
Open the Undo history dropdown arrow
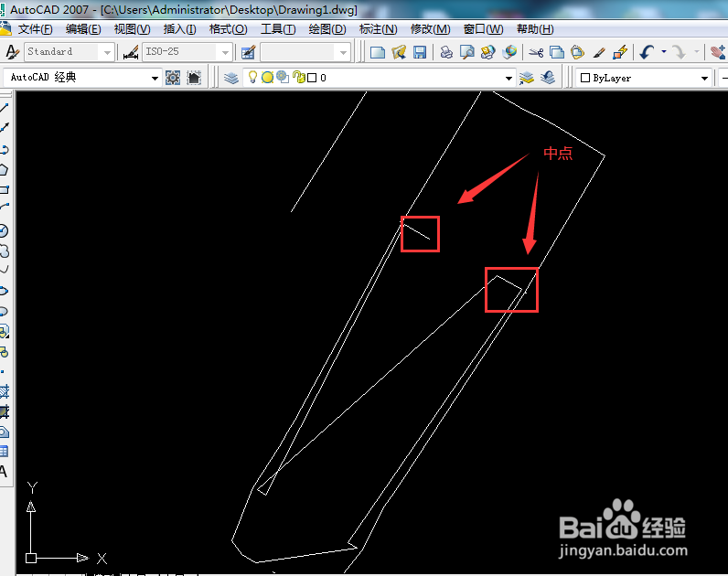pyautogui.click(x=663, y=52)
